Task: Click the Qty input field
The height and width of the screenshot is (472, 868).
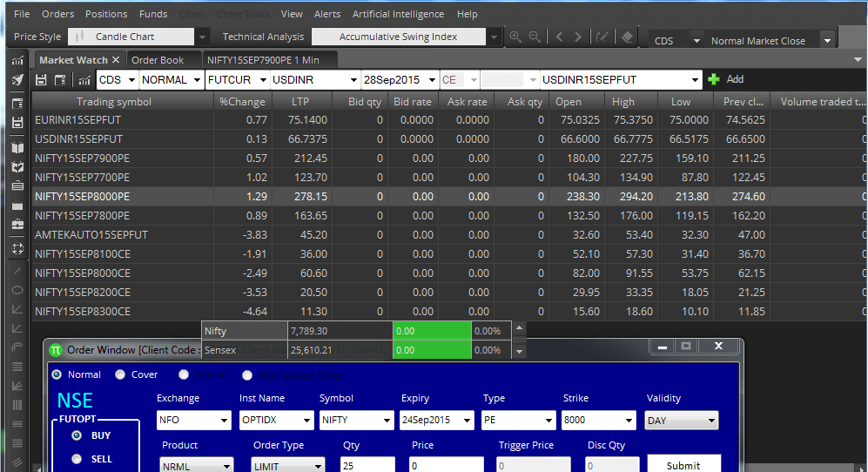Action: tap(367, 465)
